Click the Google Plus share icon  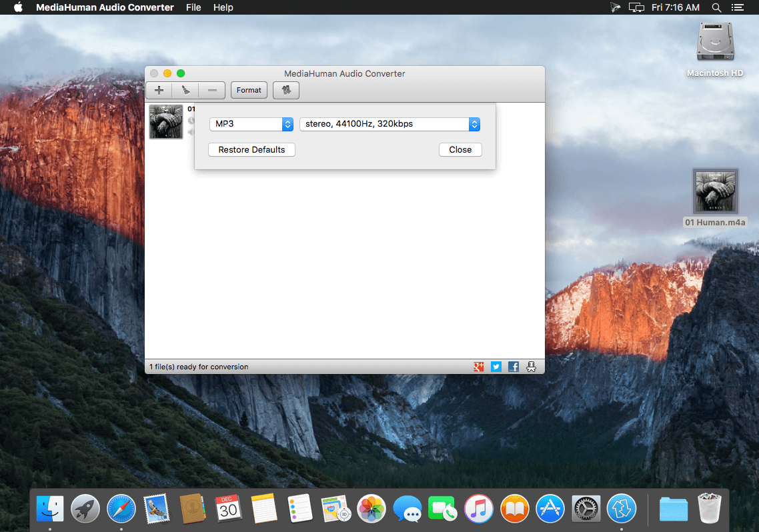click(x=479, y=367)
